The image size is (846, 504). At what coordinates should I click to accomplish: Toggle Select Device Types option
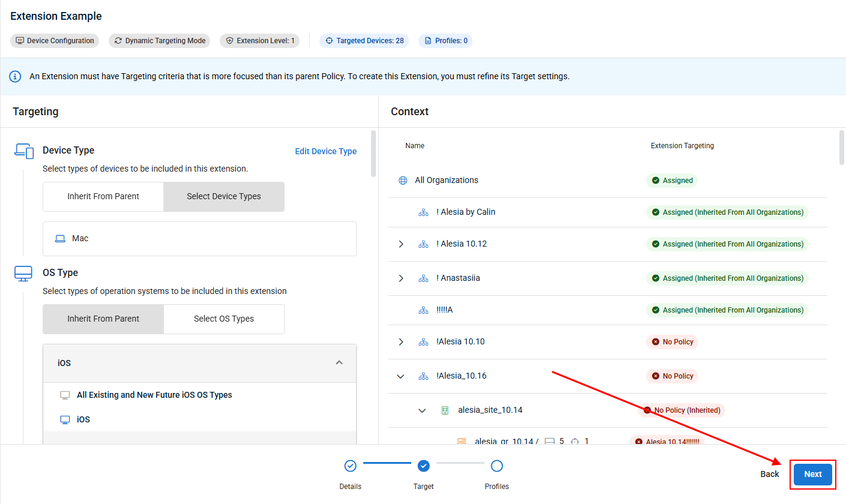pyautogui.click(x=223, y=196)
